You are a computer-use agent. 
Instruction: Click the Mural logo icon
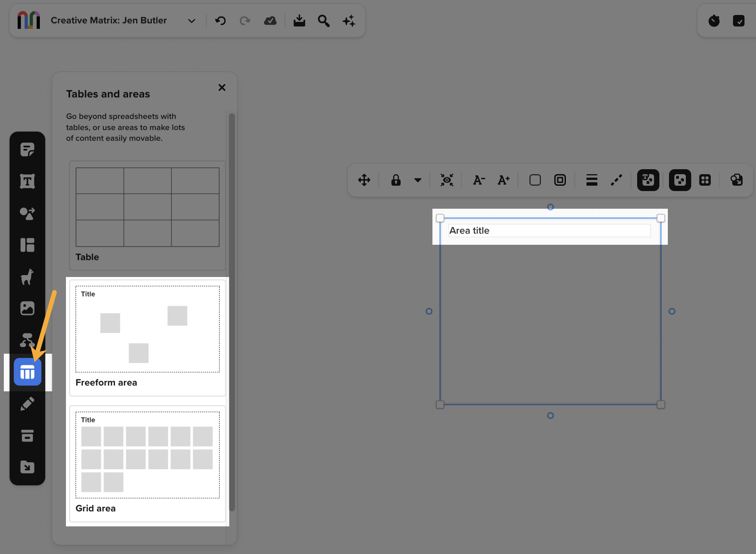pos(29,20)
